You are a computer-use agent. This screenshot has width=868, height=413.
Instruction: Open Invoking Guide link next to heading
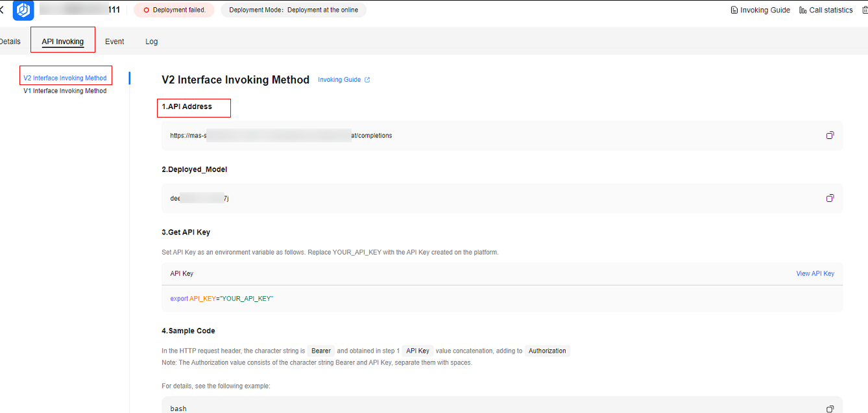[339, 80]
